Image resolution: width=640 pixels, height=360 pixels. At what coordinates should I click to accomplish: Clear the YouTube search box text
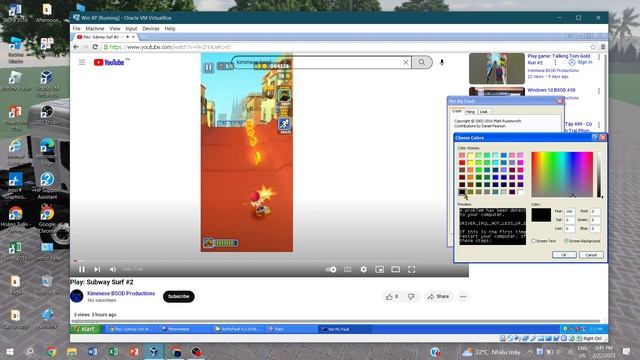pyautogui.click(x=406, y=62)
